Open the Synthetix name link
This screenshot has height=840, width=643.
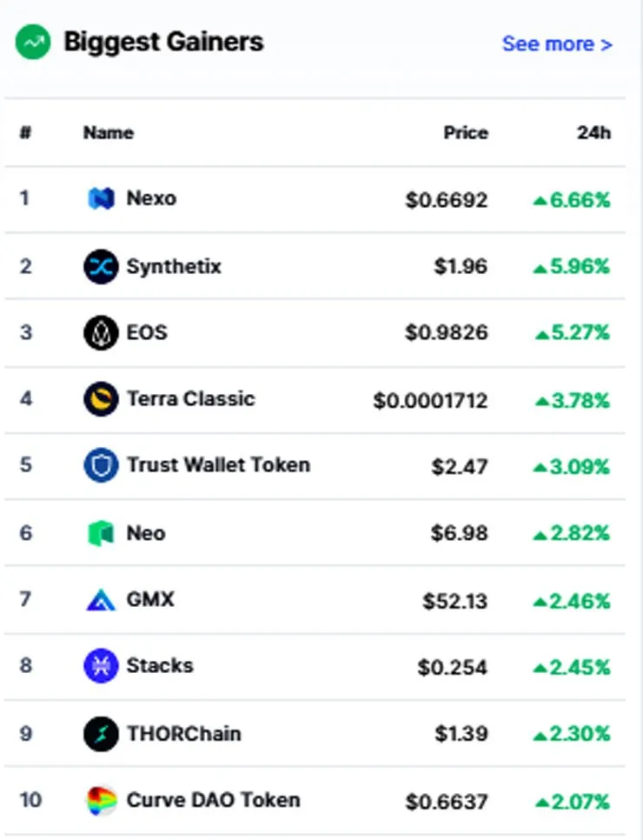(174, 266)
